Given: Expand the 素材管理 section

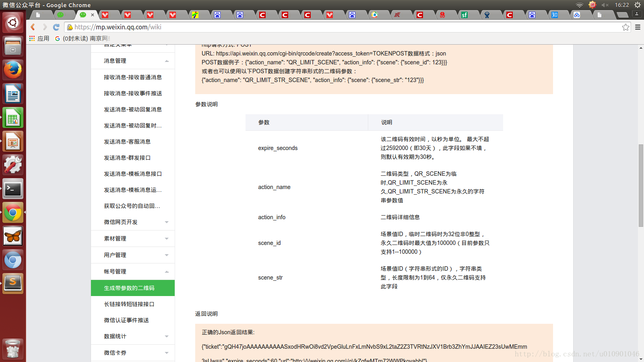Looking at the screenshot, I should click(133, 239).
